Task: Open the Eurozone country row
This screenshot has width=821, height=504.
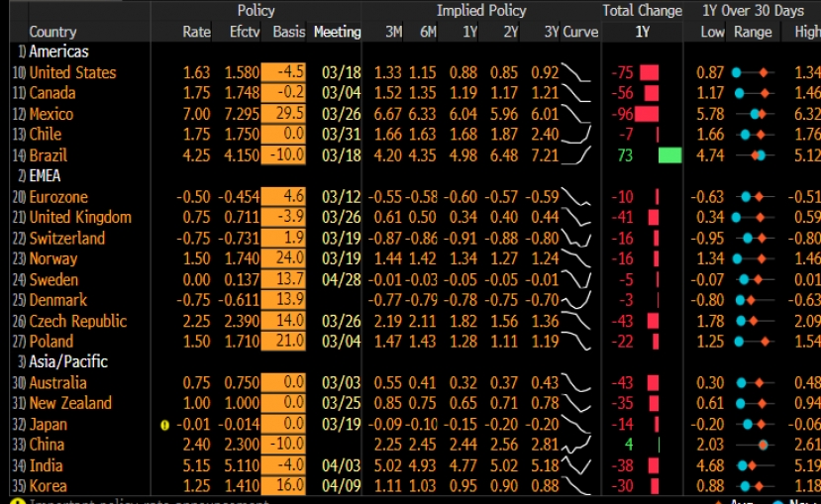Action: coord(58,197)
